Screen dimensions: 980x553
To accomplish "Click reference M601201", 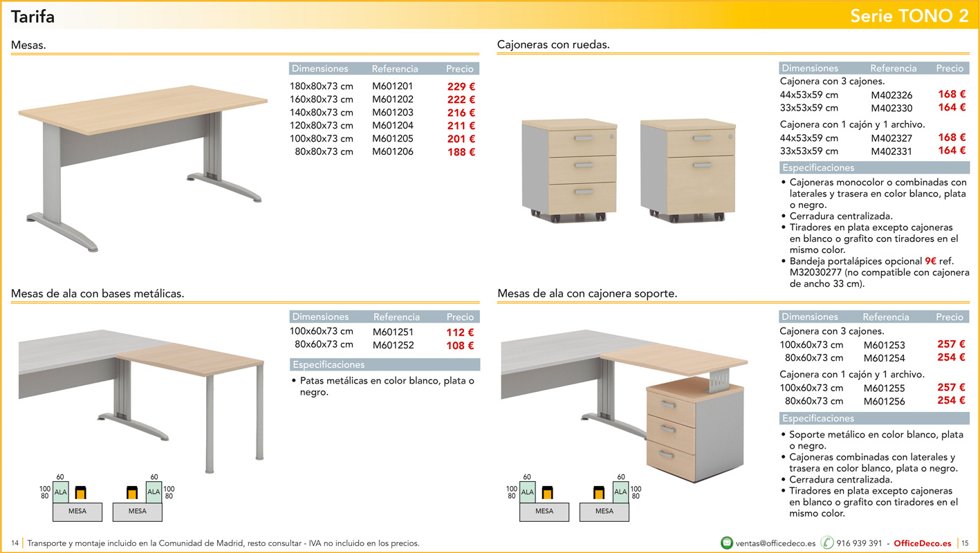I will pos(392,86).
